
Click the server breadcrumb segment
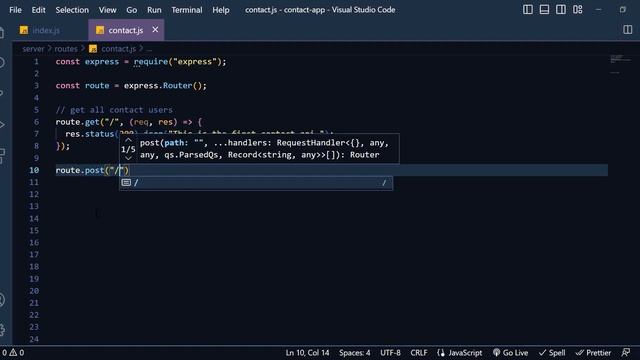[33, 49]
